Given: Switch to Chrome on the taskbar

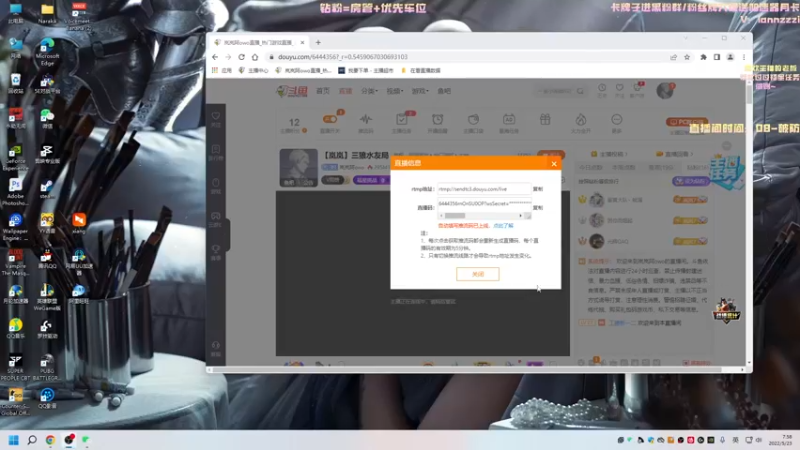Looking at the screenshot, I should click(x=50, y=440).
